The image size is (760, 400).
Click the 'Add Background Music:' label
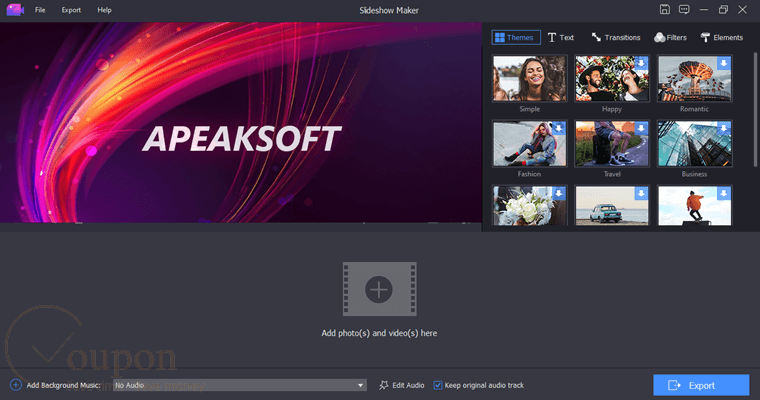click(x=63, y=385)
